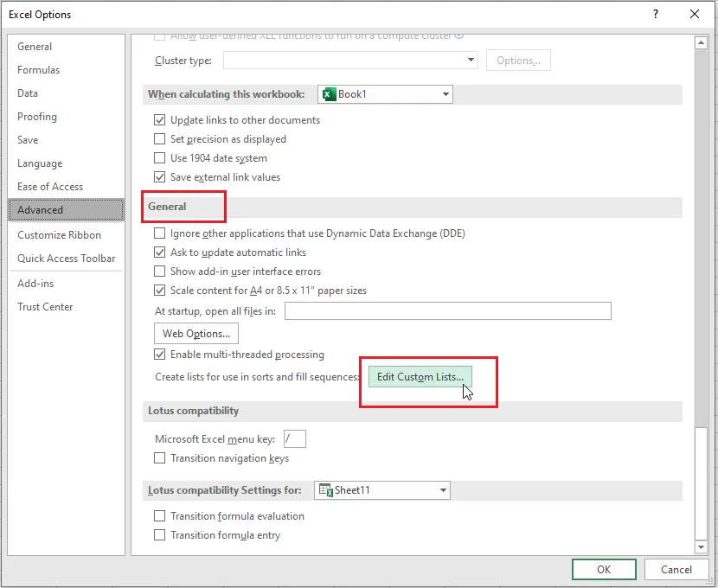Select the Data category

66,93
